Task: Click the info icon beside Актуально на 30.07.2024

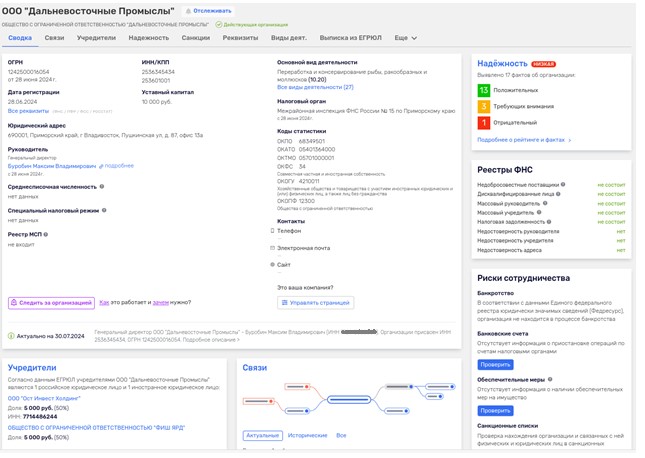Action: point(11,336)
